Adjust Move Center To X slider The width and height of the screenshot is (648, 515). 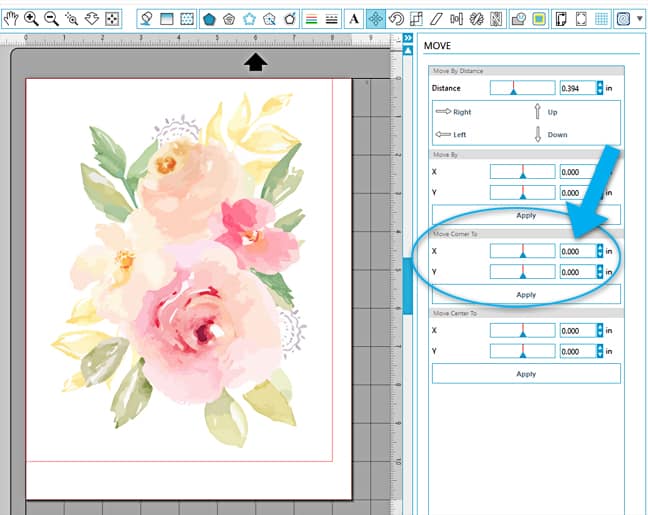pos(522,330)
